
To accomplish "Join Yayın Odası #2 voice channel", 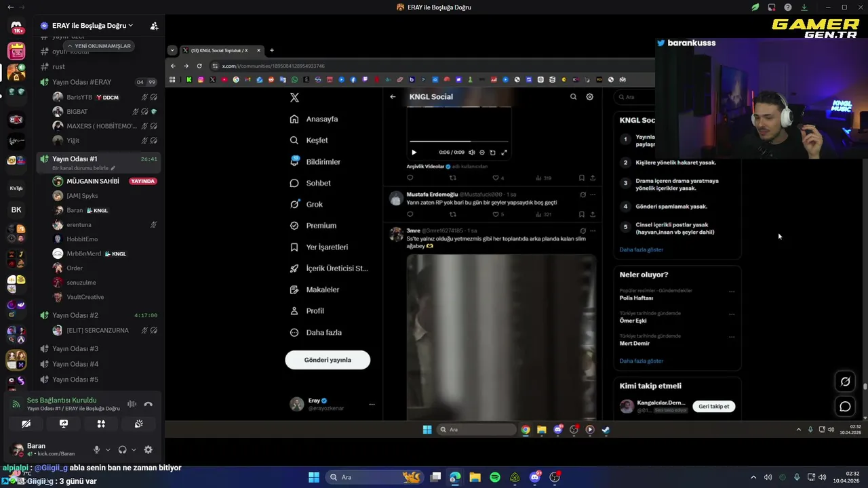I will point(98,315).
